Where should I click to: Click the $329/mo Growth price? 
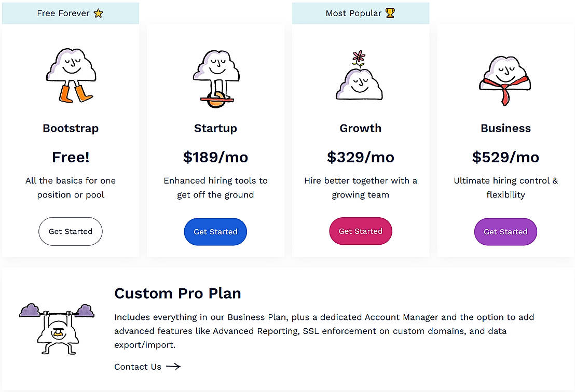[x=361, y=157]
